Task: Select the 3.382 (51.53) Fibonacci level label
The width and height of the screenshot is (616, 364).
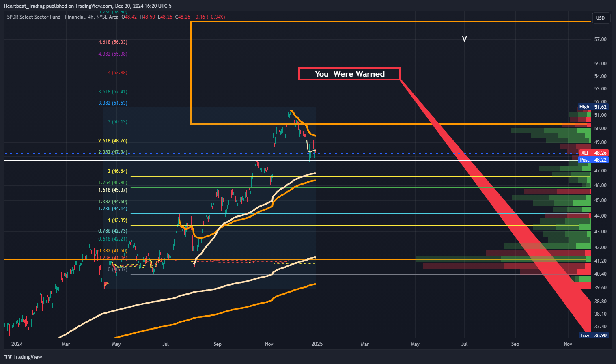Action: [x=113, y=103]
